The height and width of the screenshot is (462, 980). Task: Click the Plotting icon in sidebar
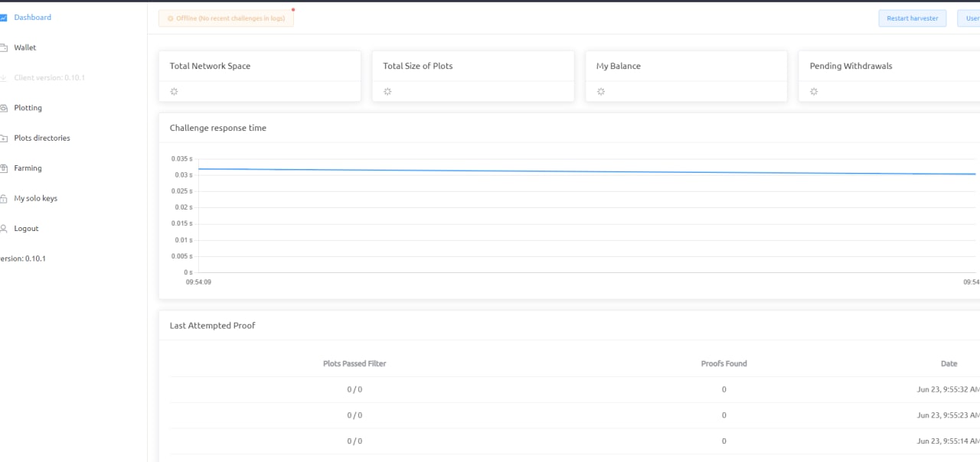click(3, 108)
